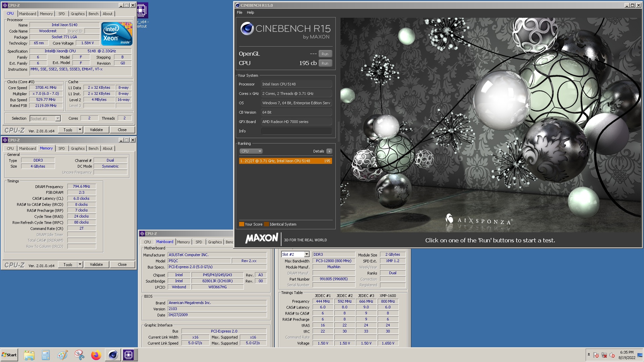Viewport: 644px width, 362px height.
Task: Open Memory tab in Mainboard CPU-Z window
Action: point(183,242)
